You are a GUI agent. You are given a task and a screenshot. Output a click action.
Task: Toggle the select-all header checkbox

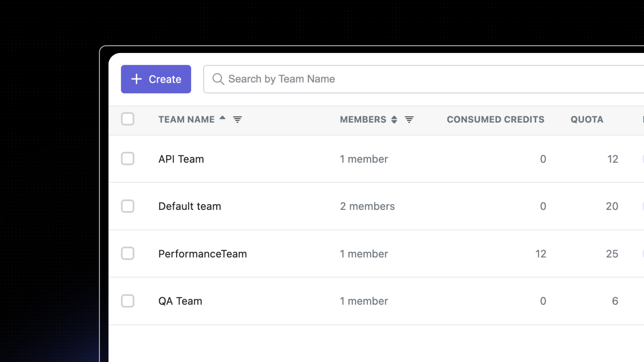[127, 119]
